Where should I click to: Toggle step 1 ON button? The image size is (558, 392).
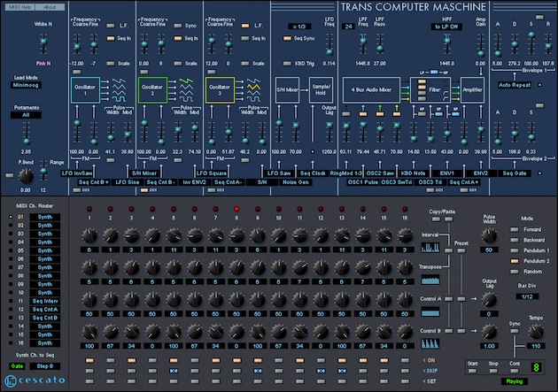click(89, 360)
